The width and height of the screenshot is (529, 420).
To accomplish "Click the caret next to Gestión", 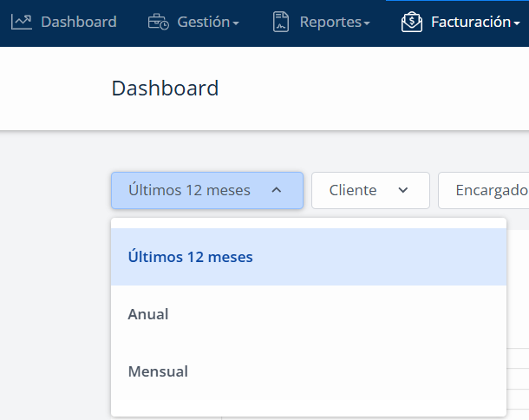I will (236, 23).
